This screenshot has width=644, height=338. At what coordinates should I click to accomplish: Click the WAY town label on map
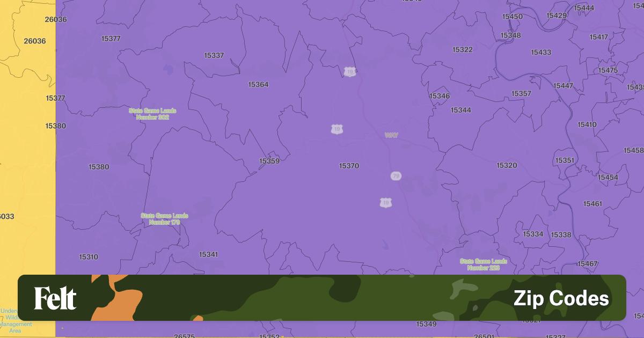point(391,135)
